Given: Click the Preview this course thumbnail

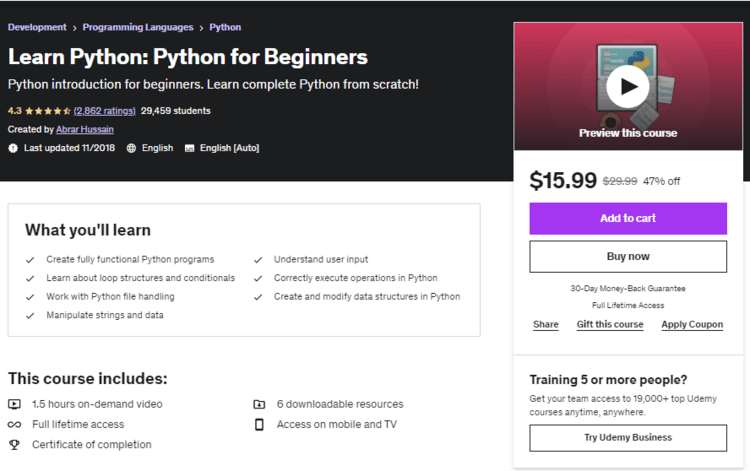Looking at the screenshot, I should (x=628, y=87).
